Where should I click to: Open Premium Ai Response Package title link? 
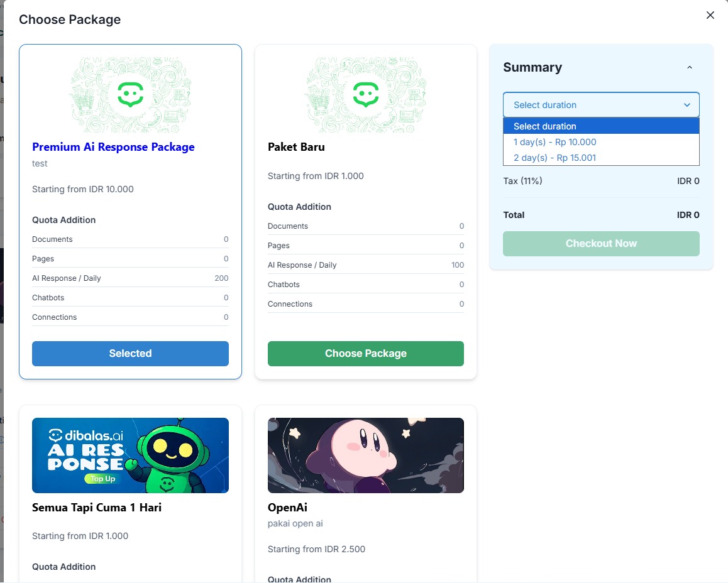(113, 147)
